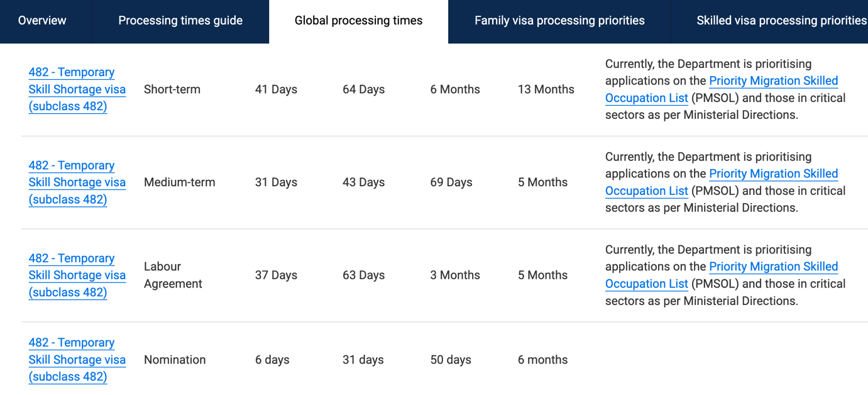Viewport: 868px width, 395px height.
Task: Open subclass 482 visa link in Medium-term row
Action: [x=77, y=182]
